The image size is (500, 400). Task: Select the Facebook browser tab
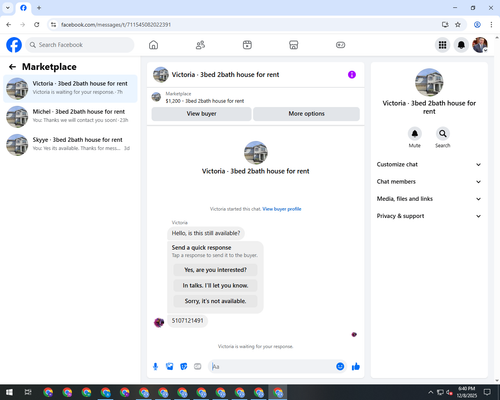pyautogui.click(x=23, y=8)
